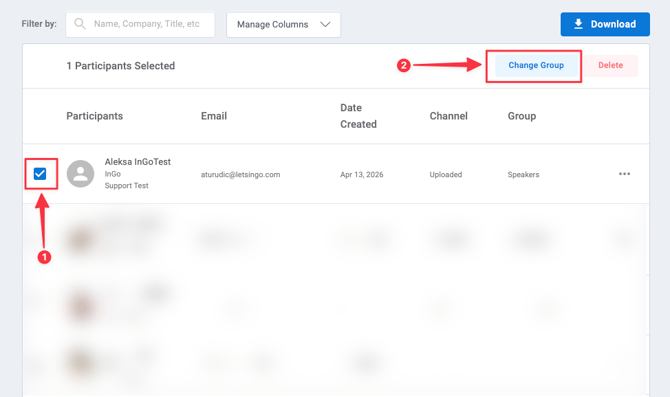Image resolution: width=670 pixels, height=397 pixels.
Task: Click the Date Created column header
Action: [358, 116]
